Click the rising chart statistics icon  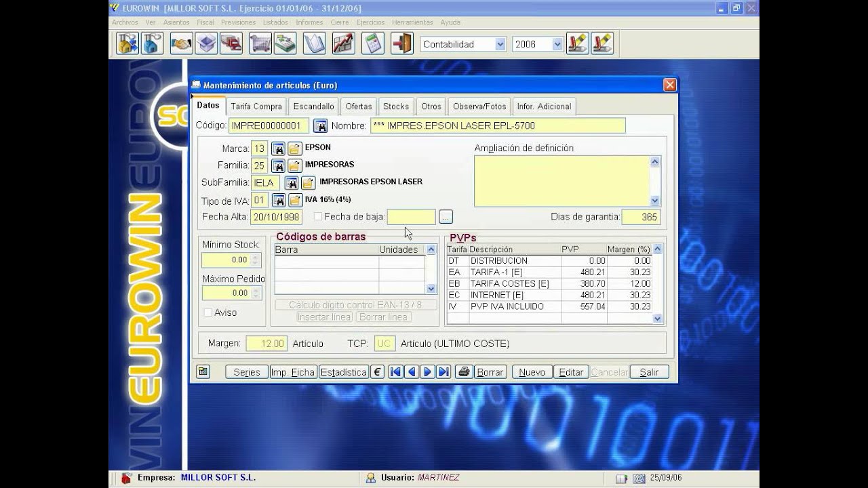344,43
